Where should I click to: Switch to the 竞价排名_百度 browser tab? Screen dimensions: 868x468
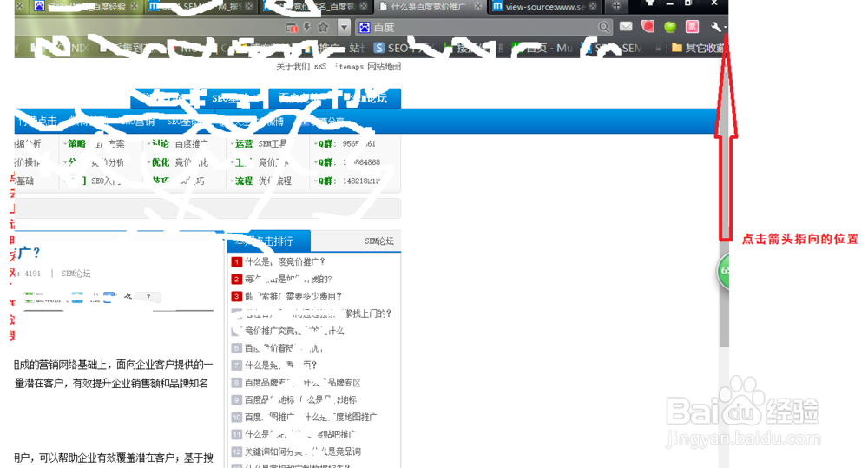click(x=316, y=7)
